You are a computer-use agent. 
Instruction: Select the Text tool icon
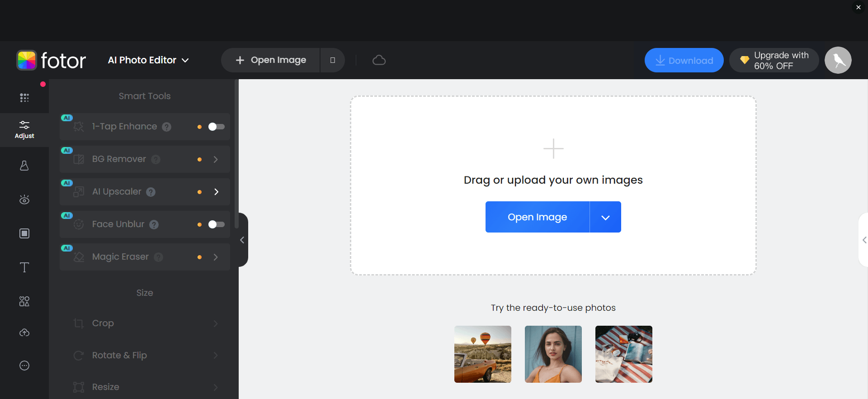pyautogui.click(x=24, y=267)
